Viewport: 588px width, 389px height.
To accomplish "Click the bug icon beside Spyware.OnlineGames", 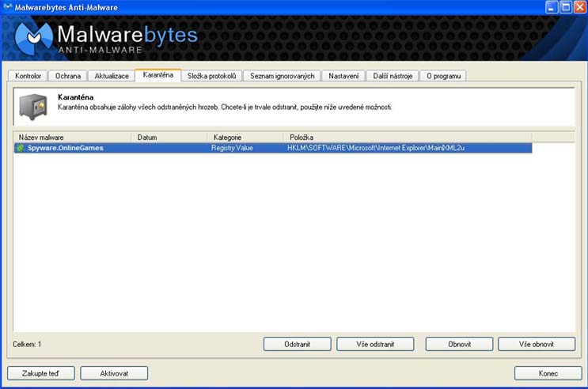I will [x=21, y=148].
